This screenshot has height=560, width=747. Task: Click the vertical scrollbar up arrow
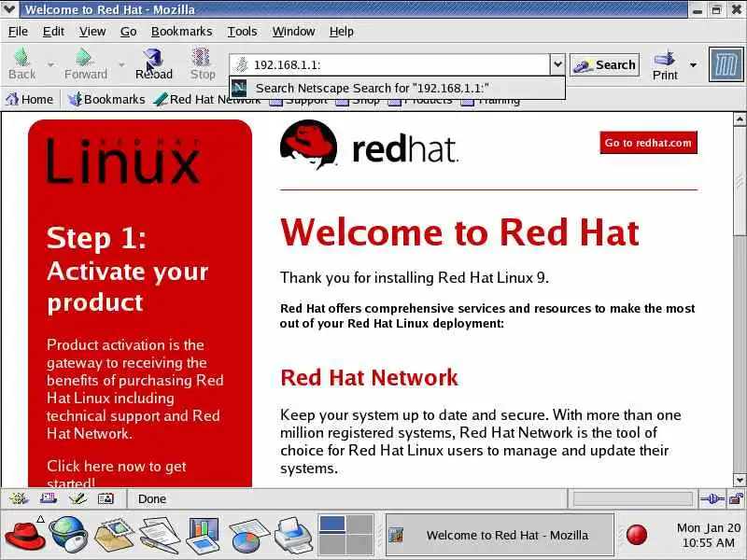(740, 119)
